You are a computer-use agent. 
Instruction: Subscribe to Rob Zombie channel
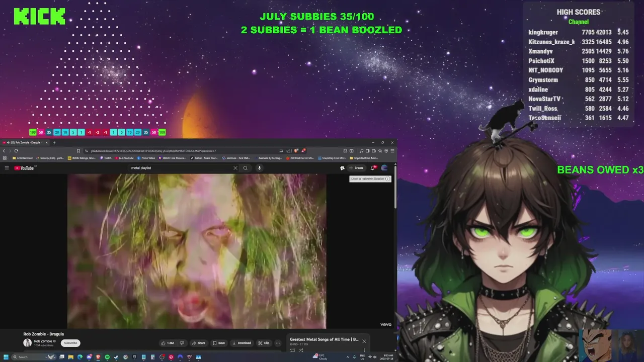coord(70,343)
